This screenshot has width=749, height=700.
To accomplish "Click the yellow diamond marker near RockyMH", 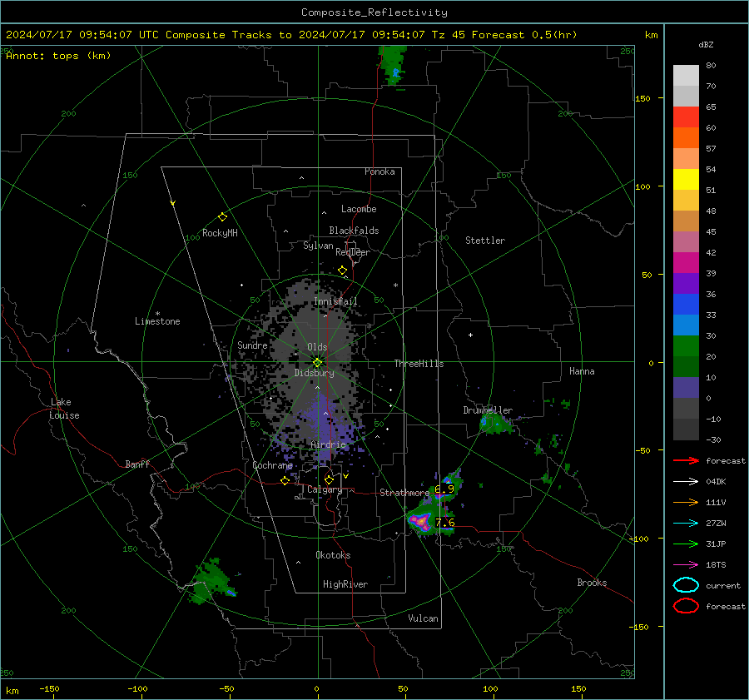I will pyautogui.click(x=222, y=217).
